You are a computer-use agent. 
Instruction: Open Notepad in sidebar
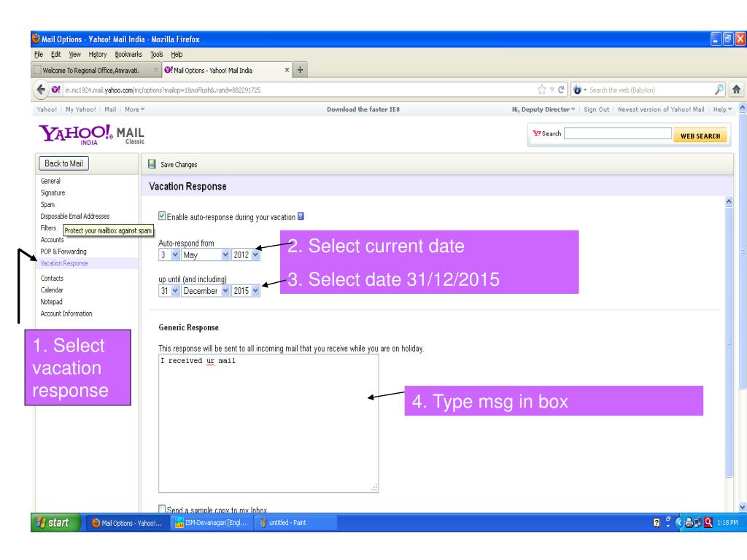point(52,302)
